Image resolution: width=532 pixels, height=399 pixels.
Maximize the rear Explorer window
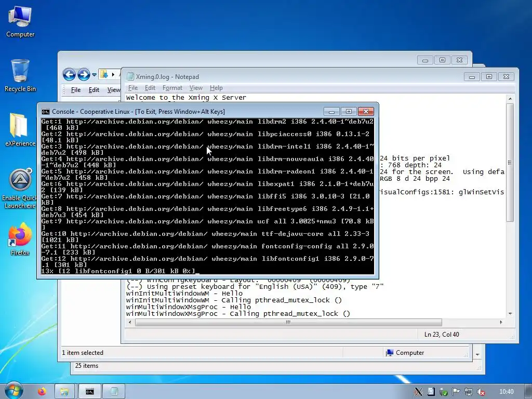pyautogui.click(x=443, y=60)
